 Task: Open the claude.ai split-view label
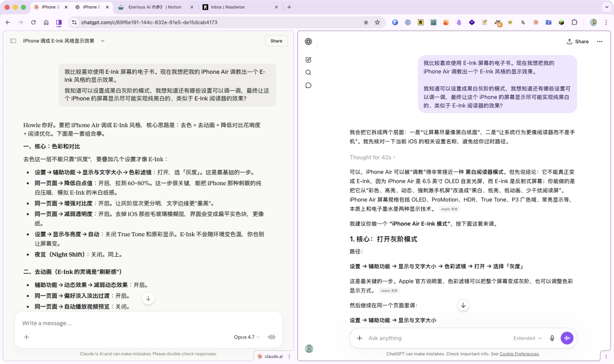pyautogui.click(x=270, y=356)
